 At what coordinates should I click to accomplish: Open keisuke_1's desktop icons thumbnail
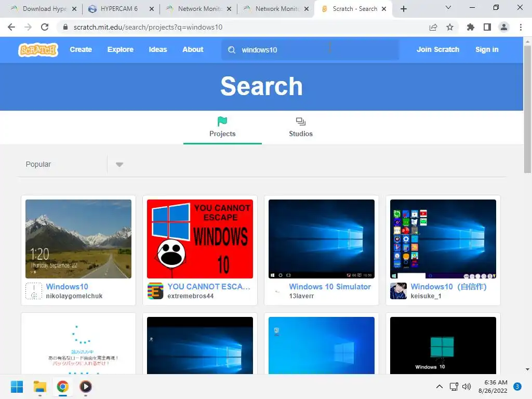coord(443,239)
